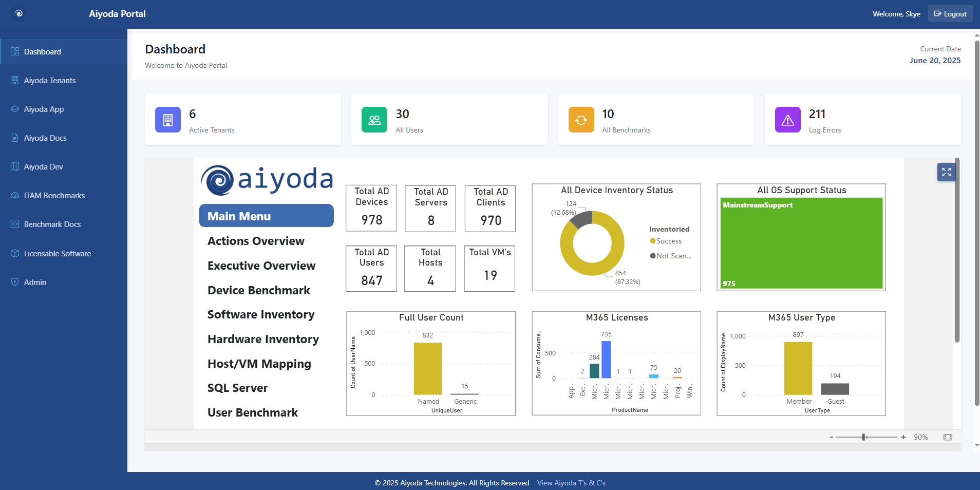Switch to the Executive Overview report page

(x=261, y=266)
